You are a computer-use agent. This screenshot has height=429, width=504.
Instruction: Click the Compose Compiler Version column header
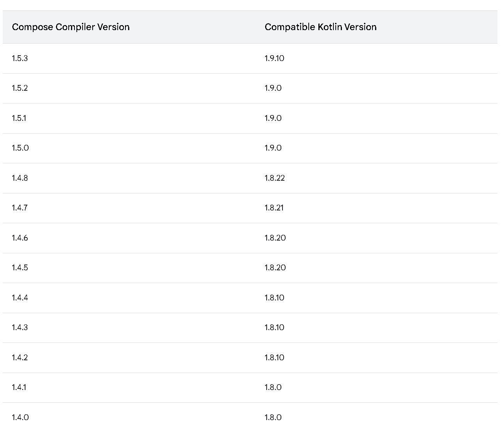pos(71,27)
